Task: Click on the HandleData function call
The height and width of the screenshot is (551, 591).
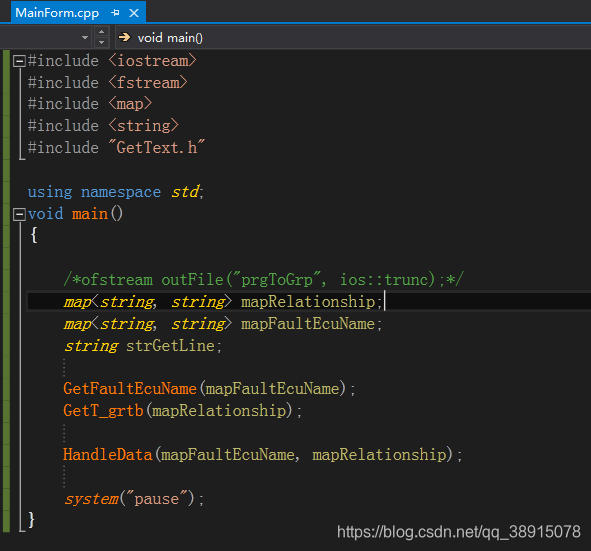Action: click(x=107, y=455)
